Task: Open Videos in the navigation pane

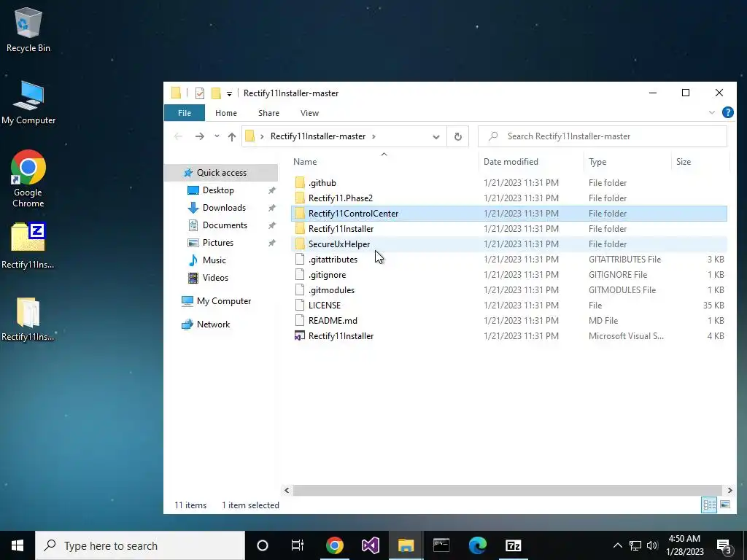Action: (215, 278)
